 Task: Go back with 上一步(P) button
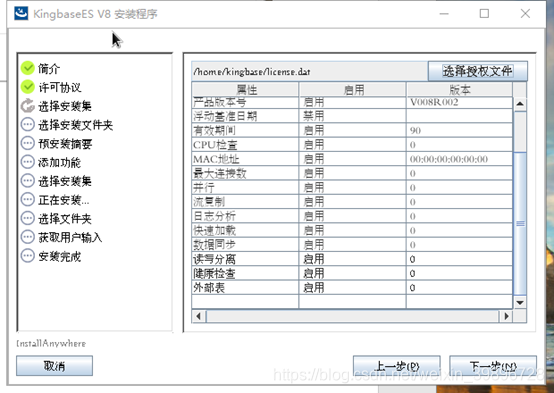[397, 366]
